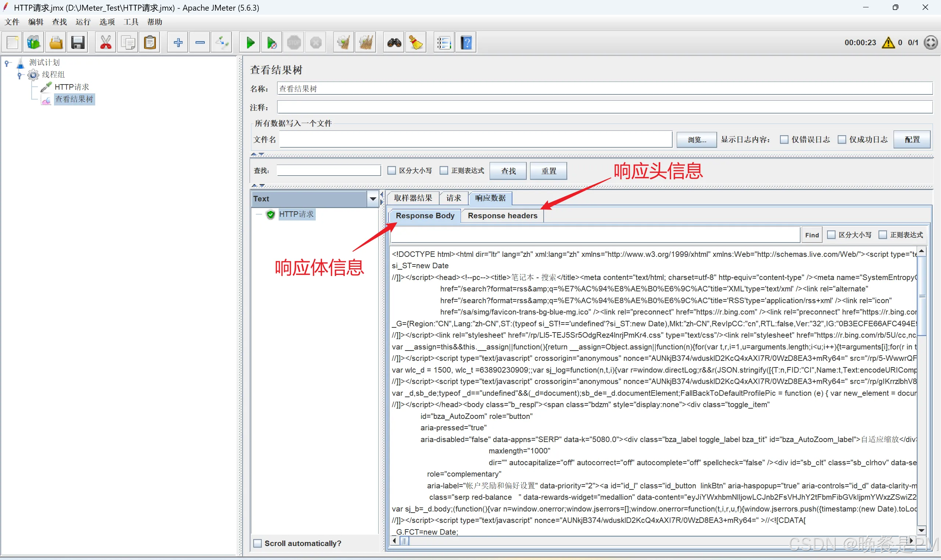Collapse the 线程组 tree node
This screenshot has height=560, width=941.
tap(19, 75)
